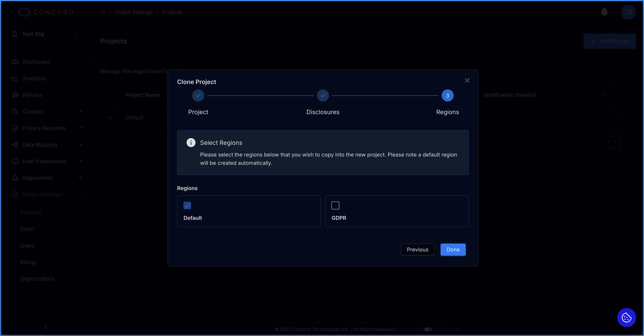Click the info icon beside Select Regions

tap(191, 143)
